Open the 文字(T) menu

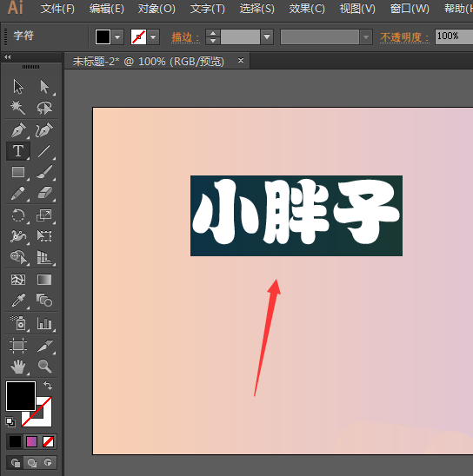tap(208, 9)
